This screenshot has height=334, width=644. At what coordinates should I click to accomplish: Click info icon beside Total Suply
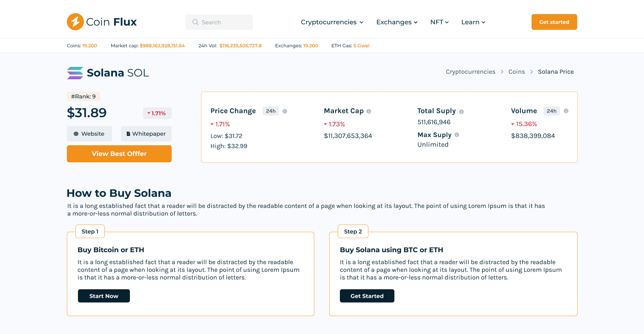pos(461,112)
